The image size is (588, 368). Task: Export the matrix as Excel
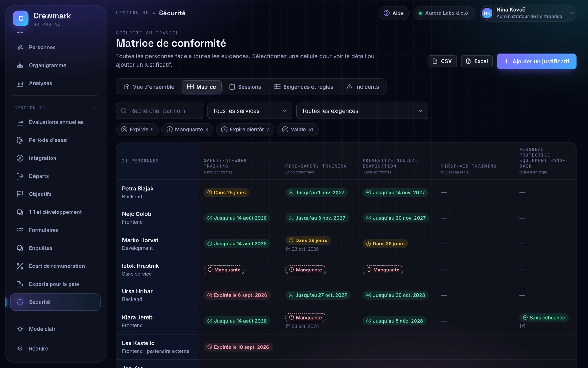tap(477, 61)
